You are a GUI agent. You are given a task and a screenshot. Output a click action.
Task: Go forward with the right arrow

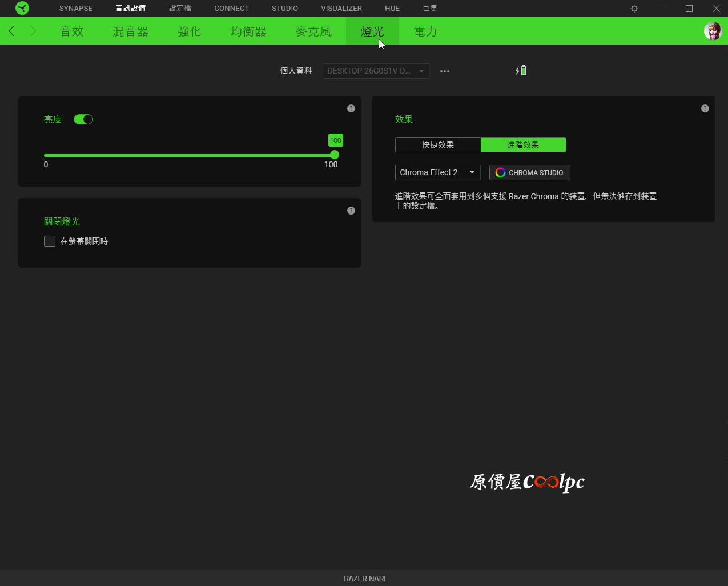(x=33, y=31)
